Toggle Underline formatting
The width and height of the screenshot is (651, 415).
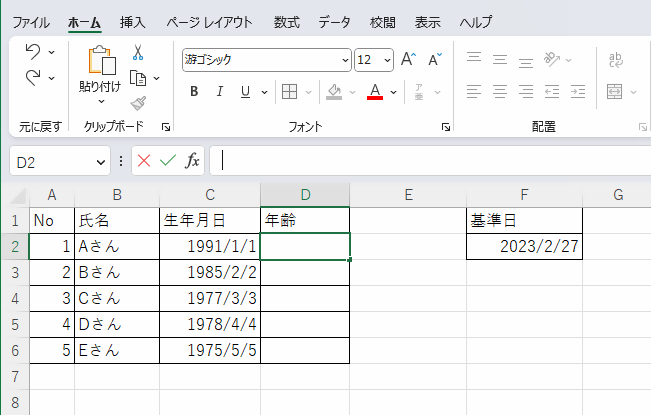point(245,92)
